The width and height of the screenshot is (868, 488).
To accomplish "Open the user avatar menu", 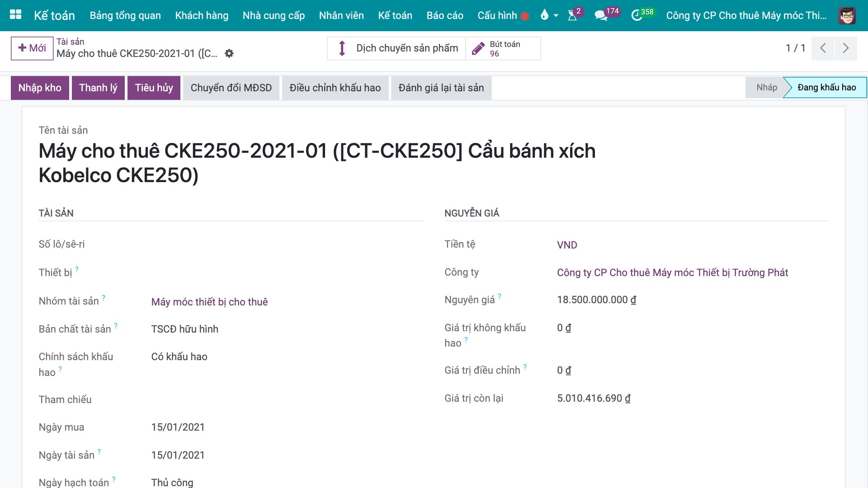I will [x=847, y=15].
